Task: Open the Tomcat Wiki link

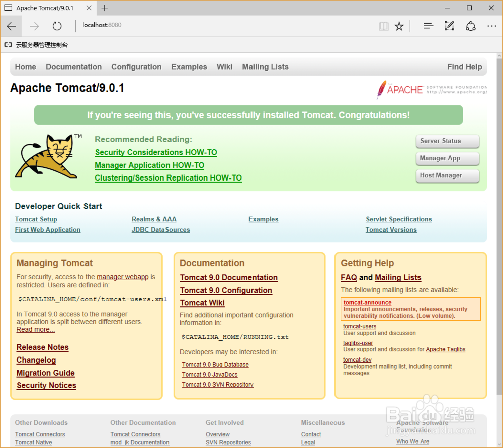Action: pyautogui.click(x=202, y=303)
